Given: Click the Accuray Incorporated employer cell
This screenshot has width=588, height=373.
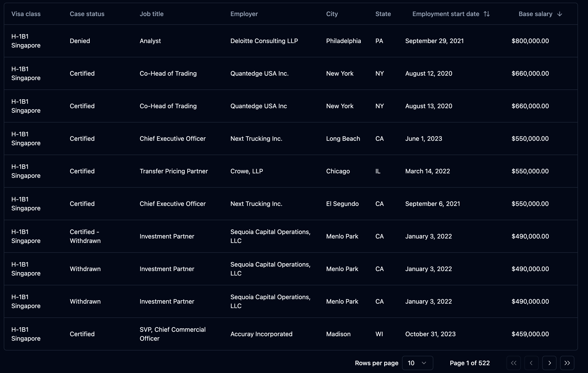Looking at the screenshot, I should point(261,334).
